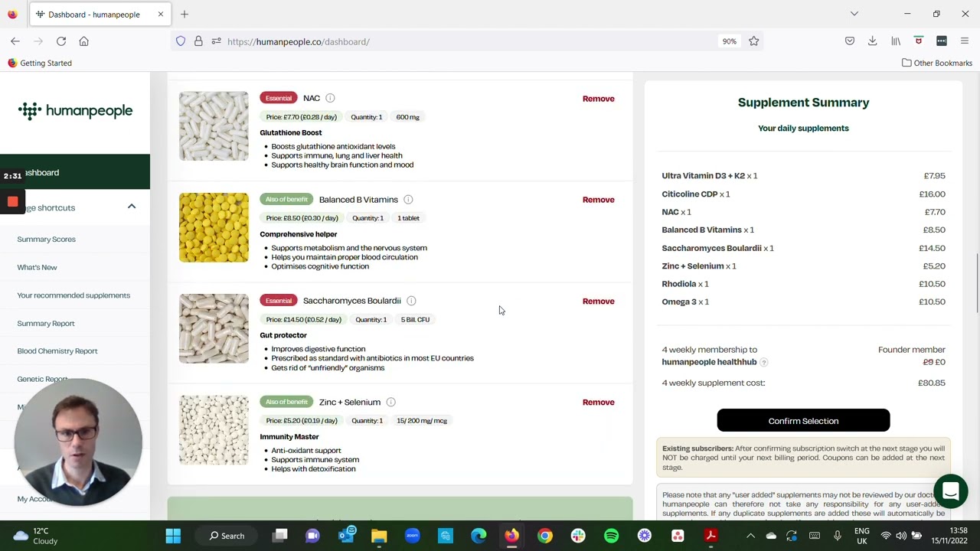Show hidden system tray icons
The height and width of the screenshot is (551, 980).
[x=750, y=536]
